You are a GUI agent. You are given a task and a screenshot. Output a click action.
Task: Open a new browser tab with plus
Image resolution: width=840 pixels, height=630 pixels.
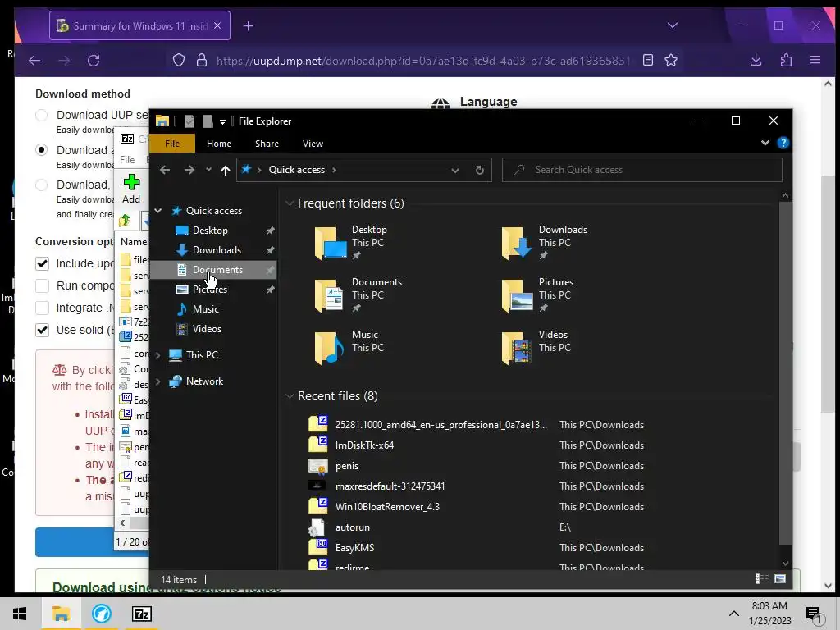248,25
